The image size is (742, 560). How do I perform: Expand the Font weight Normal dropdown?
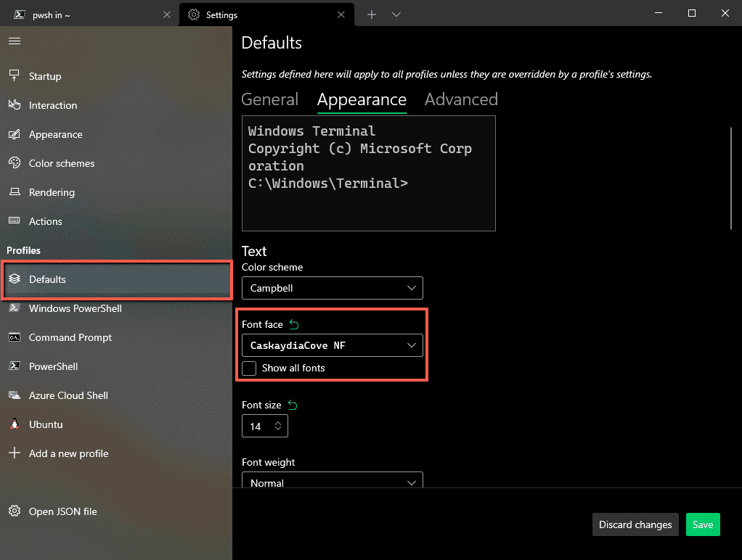[x=332, y=482]
